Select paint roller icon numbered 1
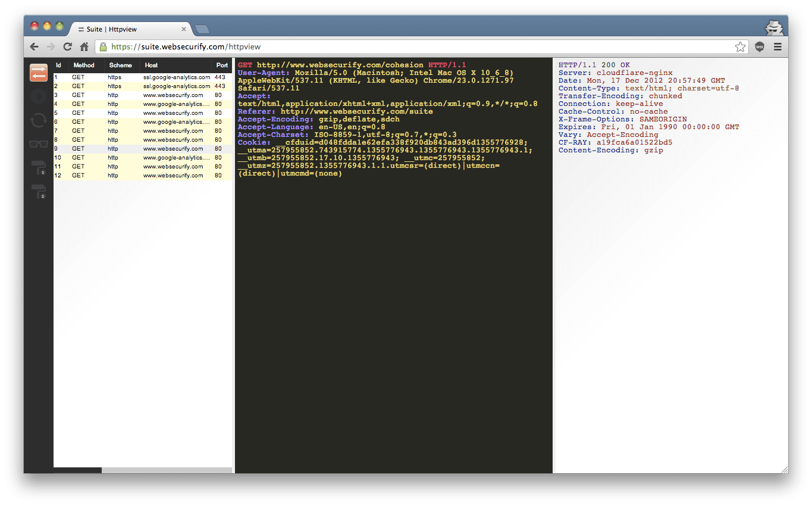The height and width of the screenshot is (506, 812). 39,168
